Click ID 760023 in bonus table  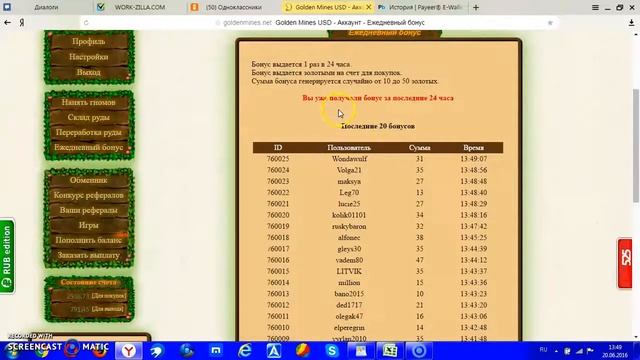coord(278,181)
